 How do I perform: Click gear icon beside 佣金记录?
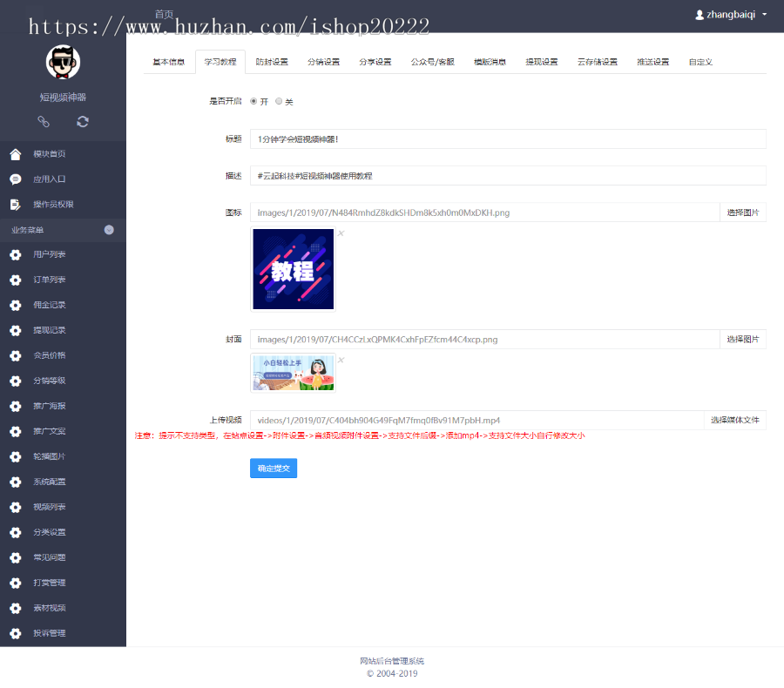(x=16, y=306)
